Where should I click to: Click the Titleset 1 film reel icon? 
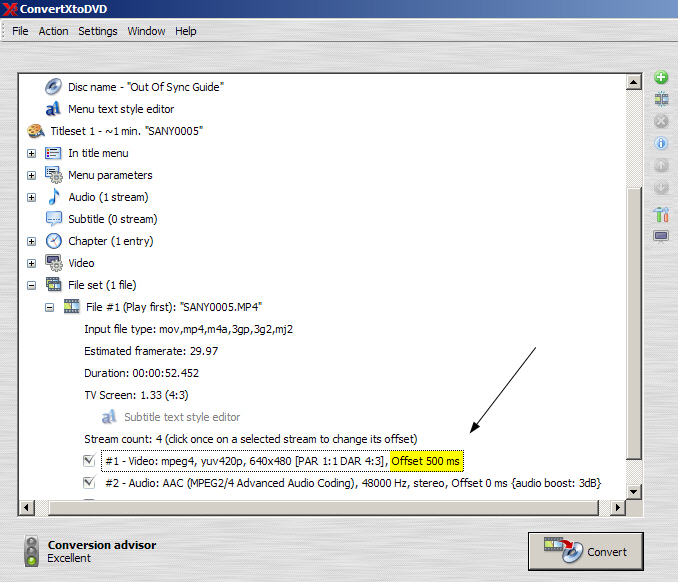click(36, 131)
